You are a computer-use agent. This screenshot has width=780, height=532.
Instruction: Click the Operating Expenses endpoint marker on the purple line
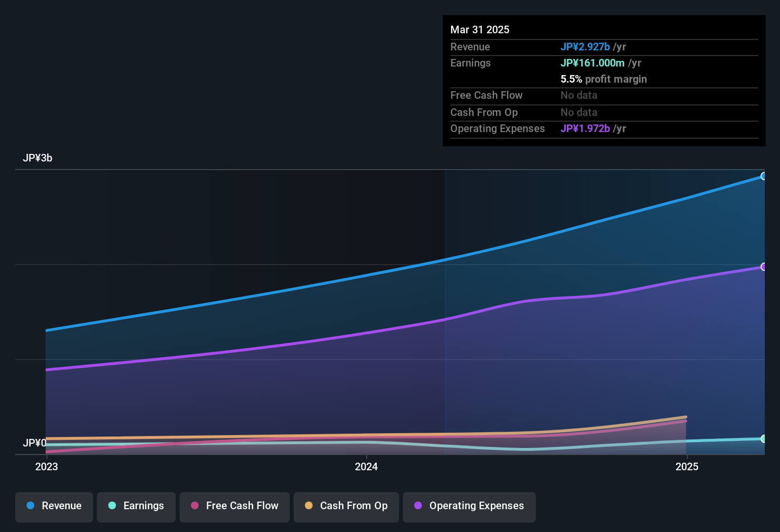pos(763,267)
